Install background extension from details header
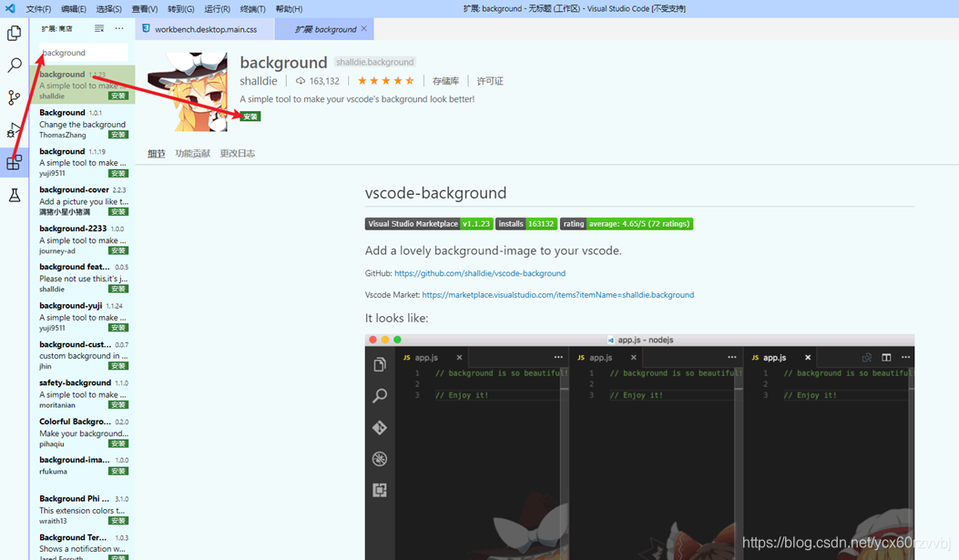The height and width of the screenshot is (560, 959). pyautogui.click(x=250, y=117)
